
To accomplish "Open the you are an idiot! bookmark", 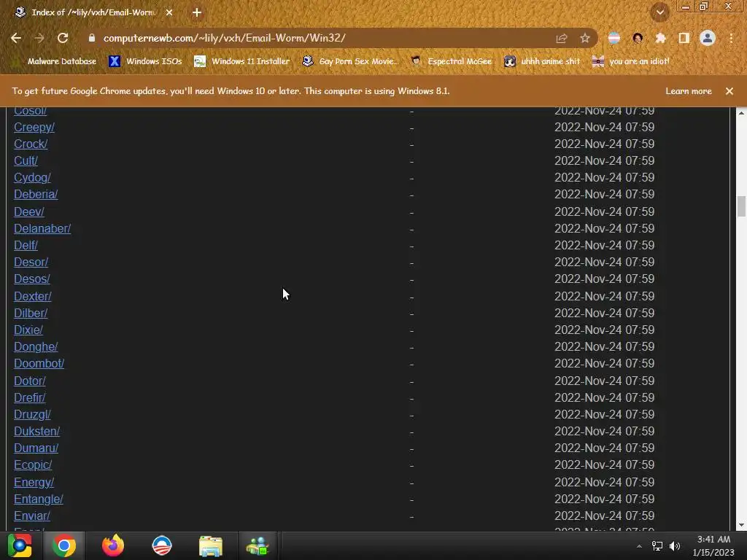I will click(630, 61).
